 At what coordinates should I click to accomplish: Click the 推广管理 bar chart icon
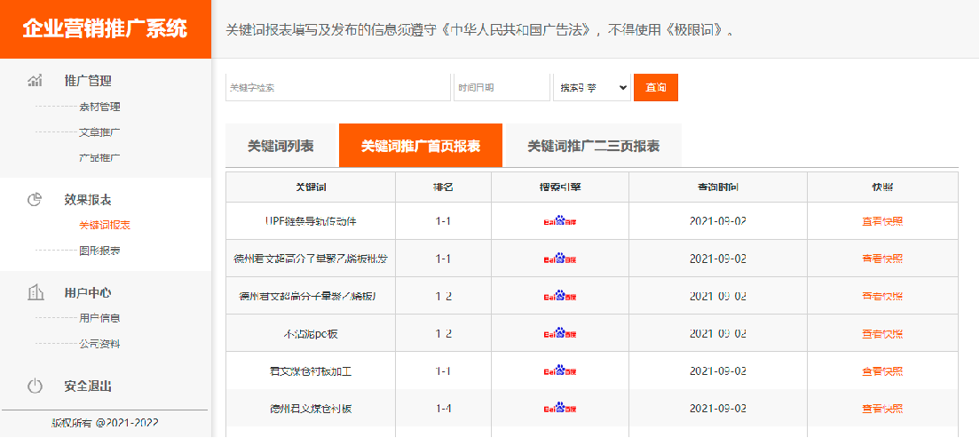point(35,81)
